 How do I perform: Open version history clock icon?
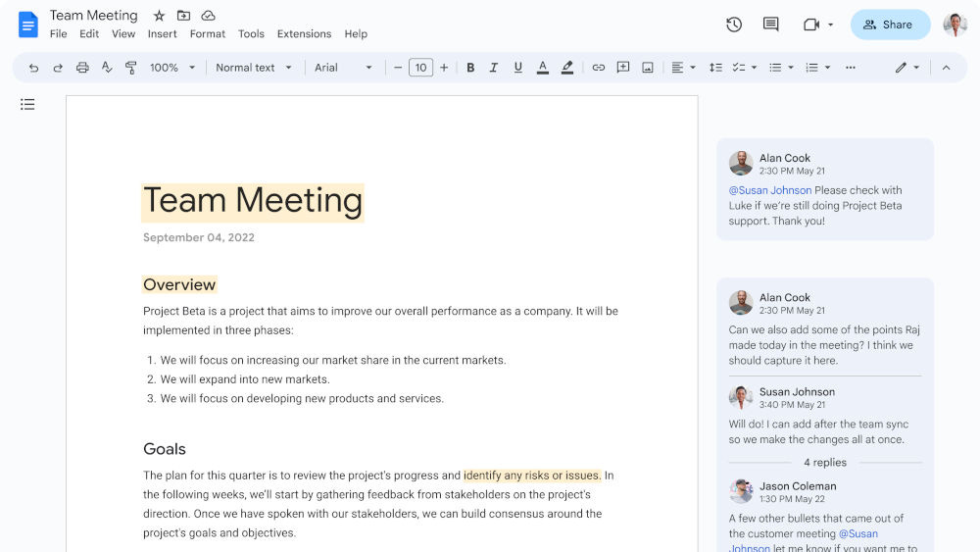pyautogui.click(x=733, y=25)
